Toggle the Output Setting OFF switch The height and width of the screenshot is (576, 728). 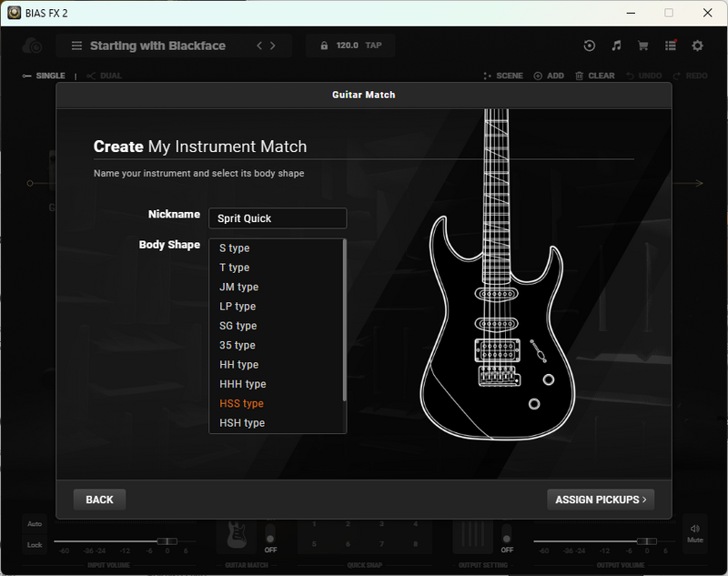pyautogui.click(x=507, y=536)
